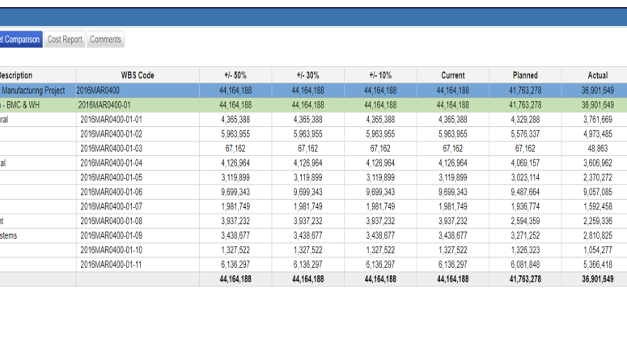Click the Planned value 2,594,359

point(525,221)
